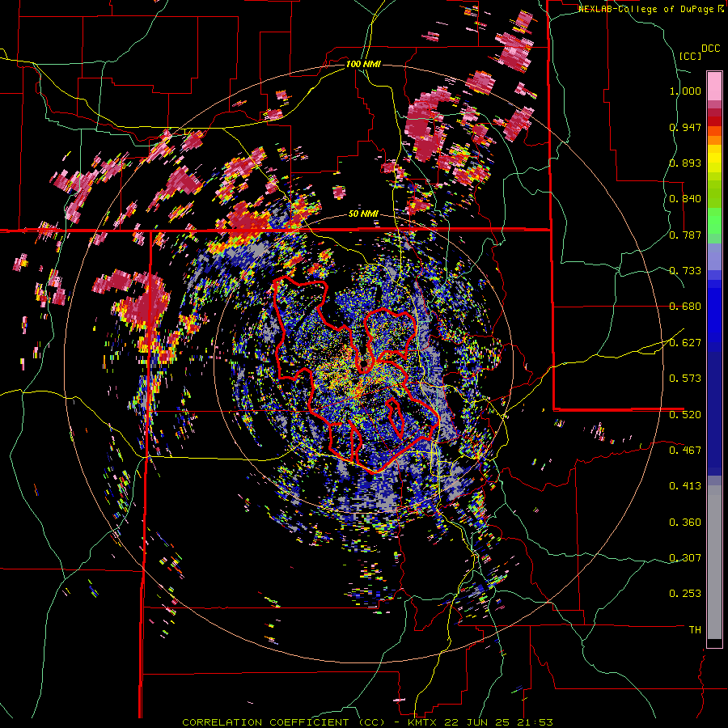The width and height of the screenshot is (728, 728).
Task: Select the 0.360 scale value
Action: (685, 523)
